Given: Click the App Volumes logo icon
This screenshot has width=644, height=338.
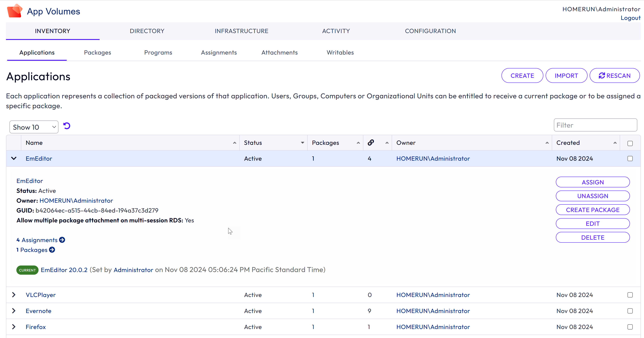Looking at the screenshot, I should (x=15, y=11).
